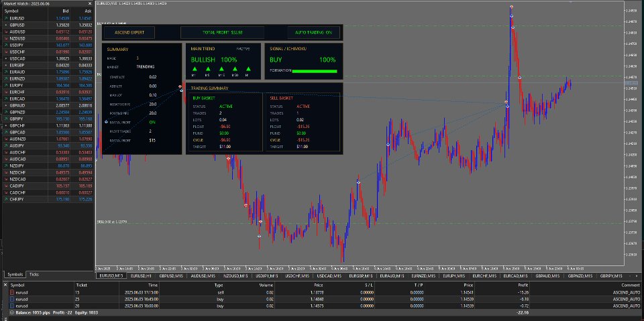Click the up-arrow icon beside EURNZD
The height and width of the screenshot is (321, 644).
click(x=5, y=78)
